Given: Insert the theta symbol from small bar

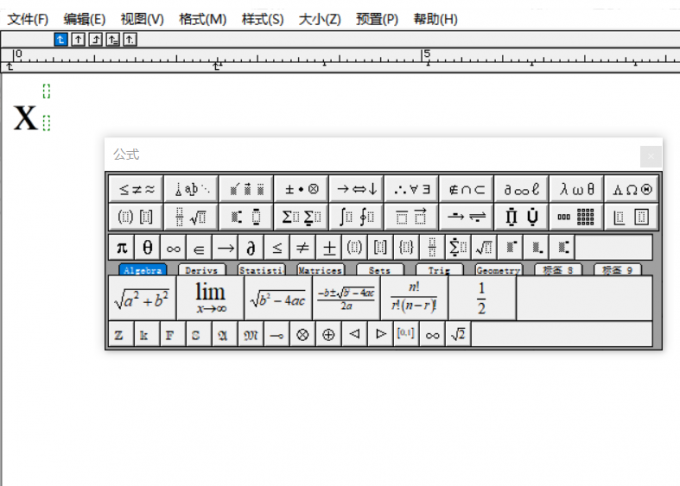Looking at the screenshot, I should [x=147, y=248].
